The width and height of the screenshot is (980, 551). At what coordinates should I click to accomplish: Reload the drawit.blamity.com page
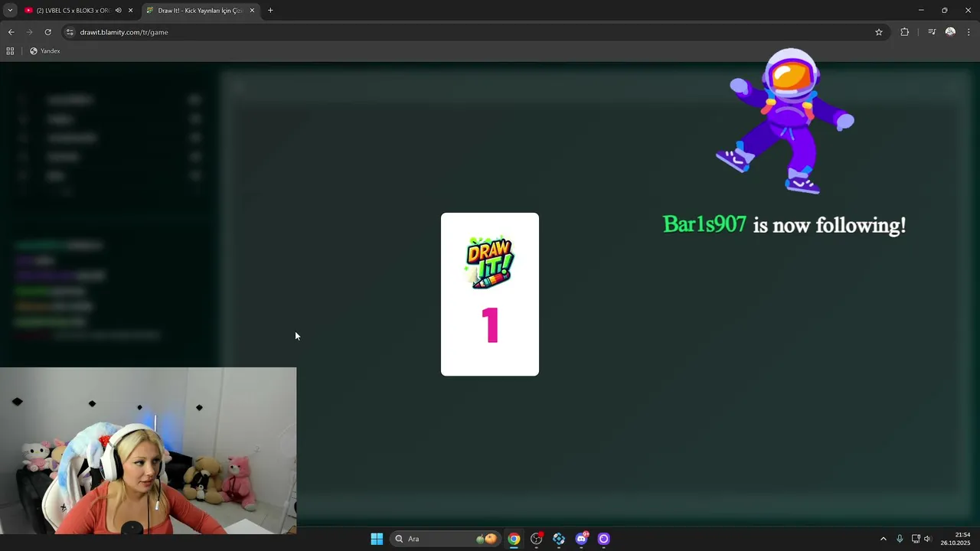tap(47, 32)
